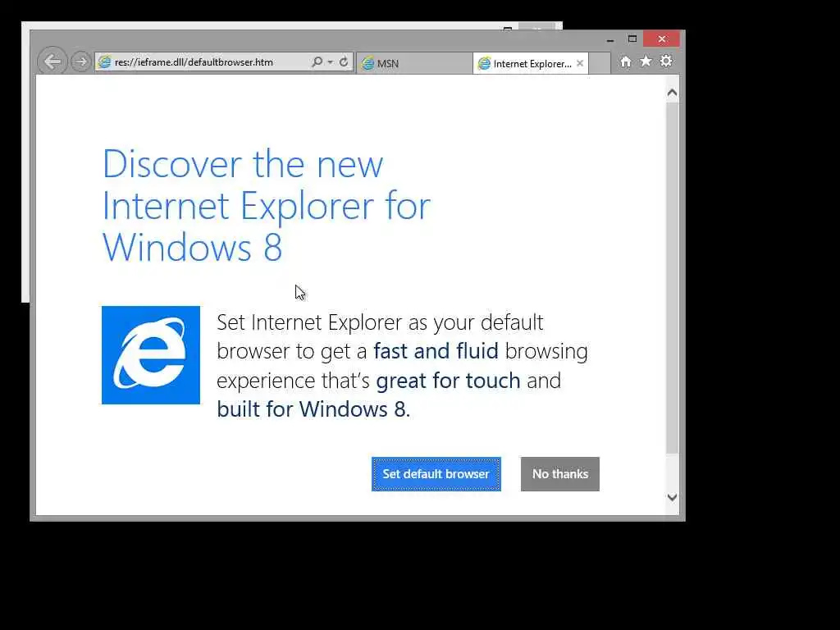840x630 pixels.
Task: Click the 'fast and fluid' text
Action: (x=436, y=351)
